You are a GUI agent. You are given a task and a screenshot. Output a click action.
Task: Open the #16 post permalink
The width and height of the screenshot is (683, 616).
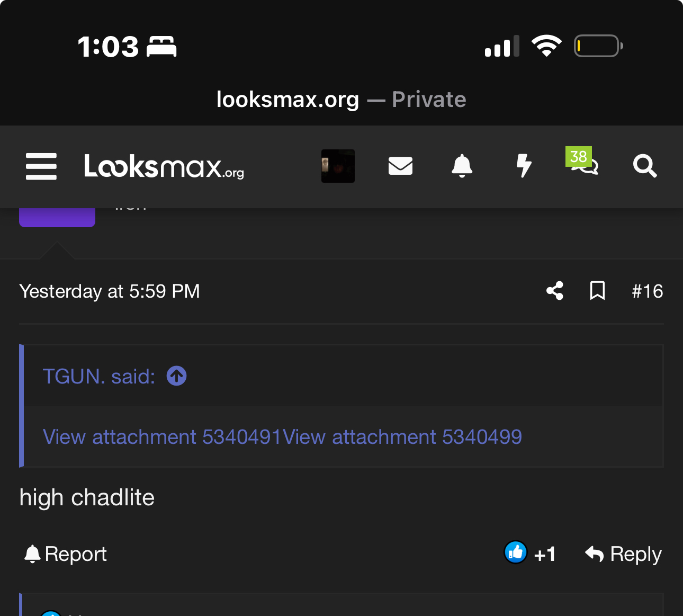click(647, 291)
